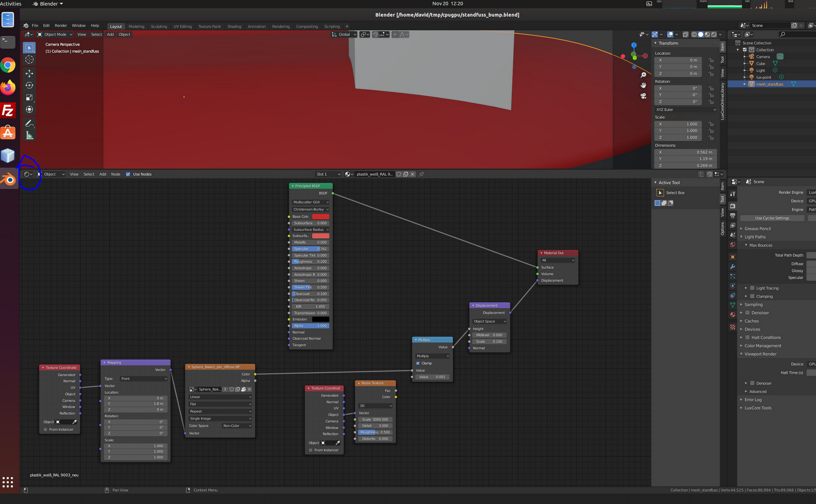The width and height of the screenshot is (816, 504).
Task: Disable Clamp on the Multiply node
Action: 418,363
